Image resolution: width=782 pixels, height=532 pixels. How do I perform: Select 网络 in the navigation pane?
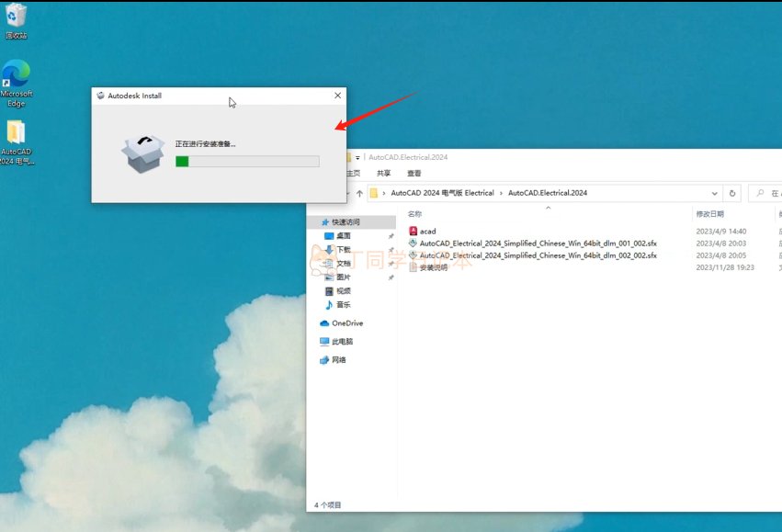338,359
